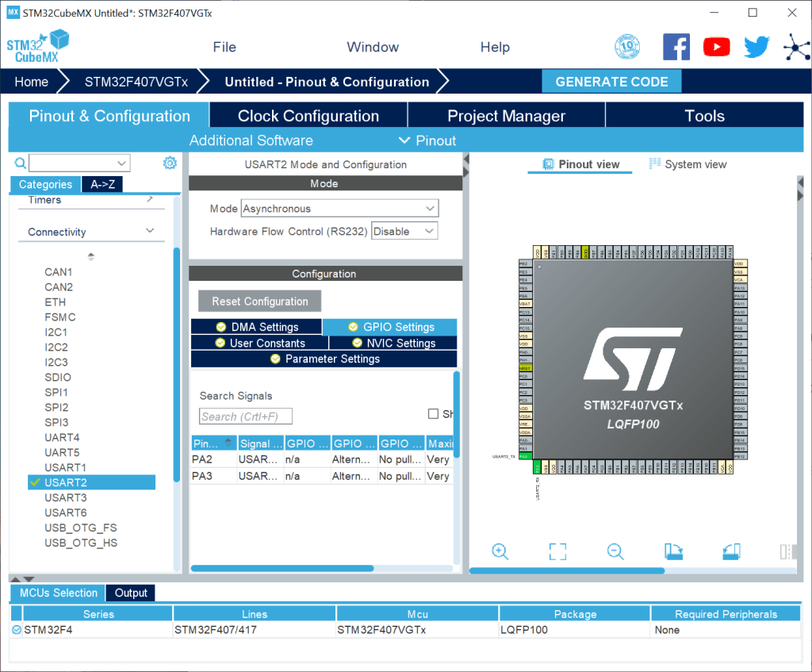Collapse the Connectivity category
This screenshot has width=812, height=672.
tap(150, 231)
